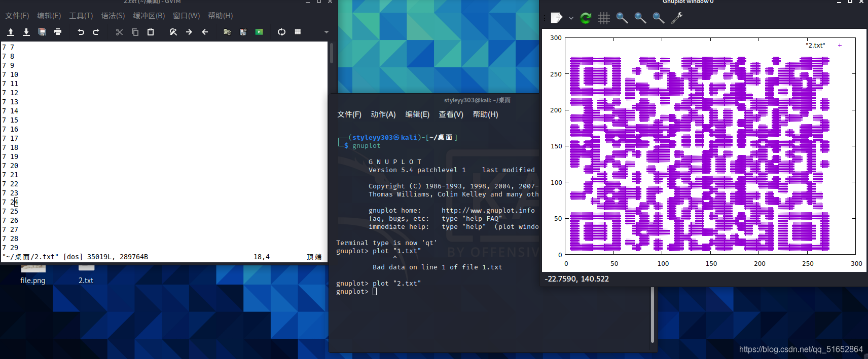This screenshot has width=868, height=359.
Task: Open the terminal's 帮助(H) menu
Action: click(486, 114)
